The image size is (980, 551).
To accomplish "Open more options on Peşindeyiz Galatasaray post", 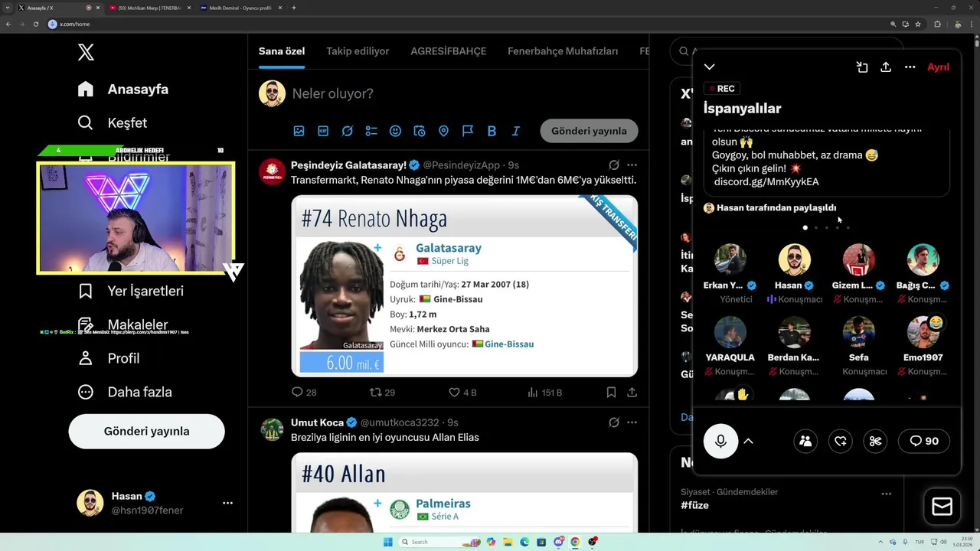I will point(632,165).
